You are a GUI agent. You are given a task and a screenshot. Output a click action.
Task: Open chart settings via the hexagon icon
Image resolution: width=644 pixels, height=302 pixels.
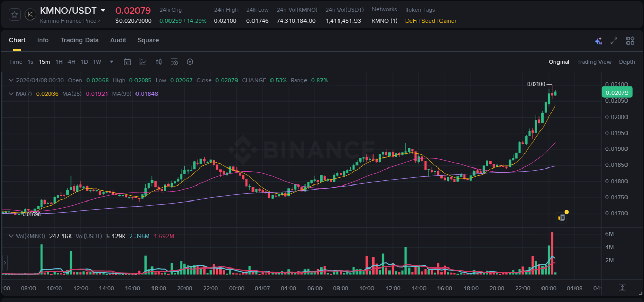(x=190, y=62)
